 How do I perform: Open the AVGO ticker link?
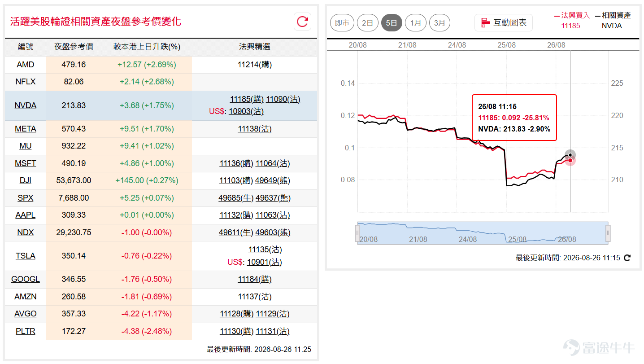tap(26, 314)
